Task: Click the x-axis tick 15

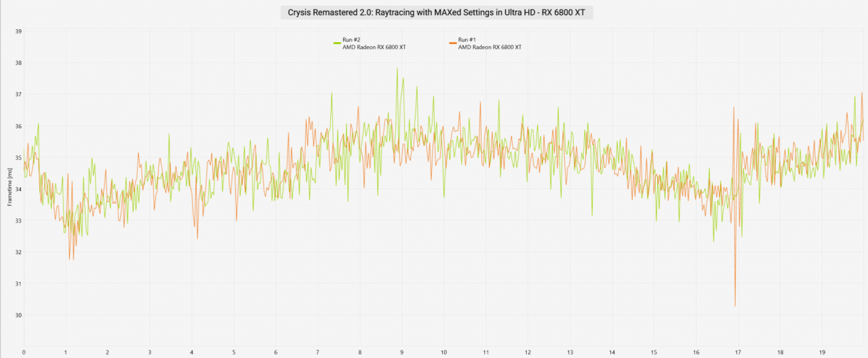Action: coord(654,353)
